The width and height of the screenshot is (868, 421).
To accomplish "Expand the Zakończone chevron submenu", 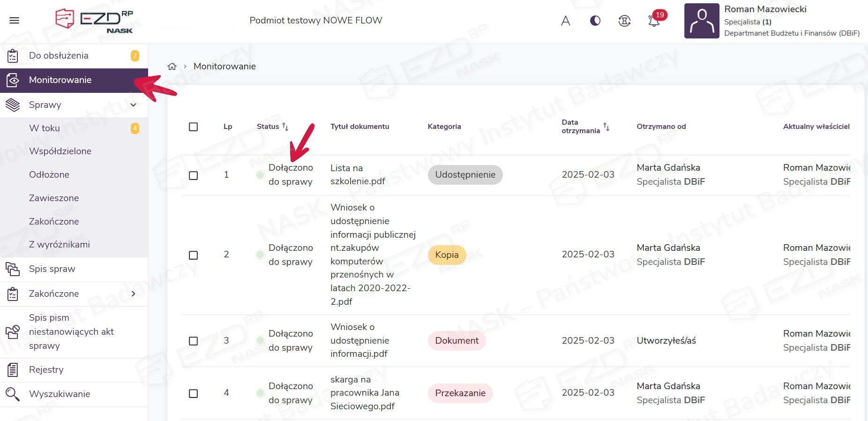I will [133, 294].
